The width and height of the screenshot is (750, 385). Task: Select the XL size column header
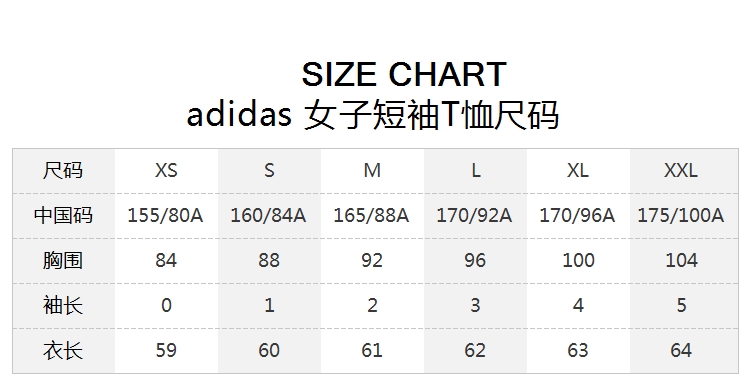578,171
